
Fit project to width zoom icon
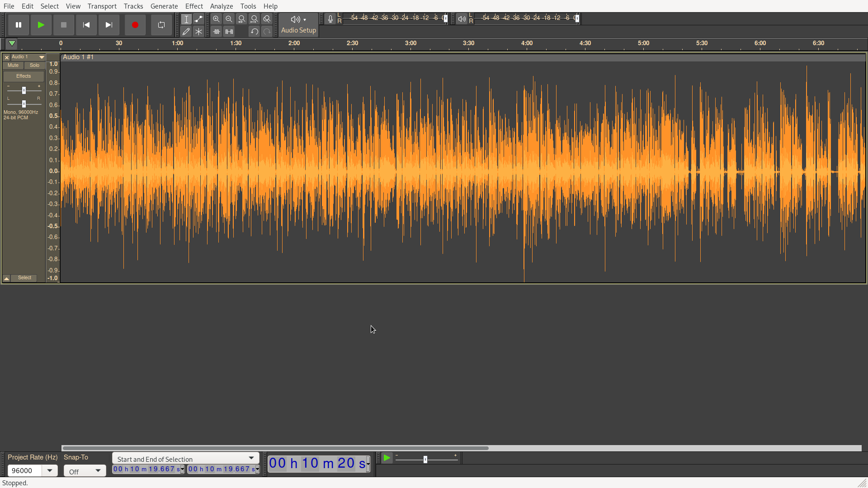pos(254,19)
